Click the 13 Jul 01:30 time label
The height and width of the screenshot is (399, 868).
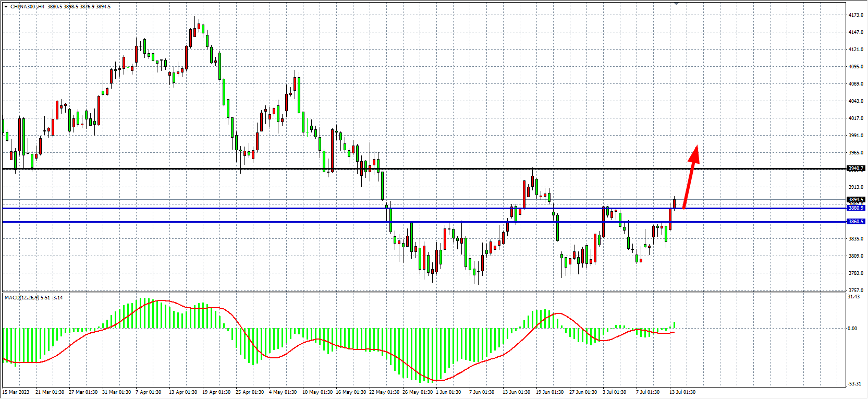pos(682,392)
